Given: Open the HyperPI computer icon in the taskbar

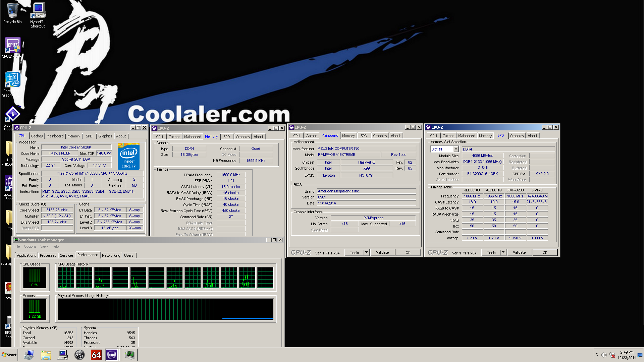Looking at the screenshot, I should [x=63, y=355].
